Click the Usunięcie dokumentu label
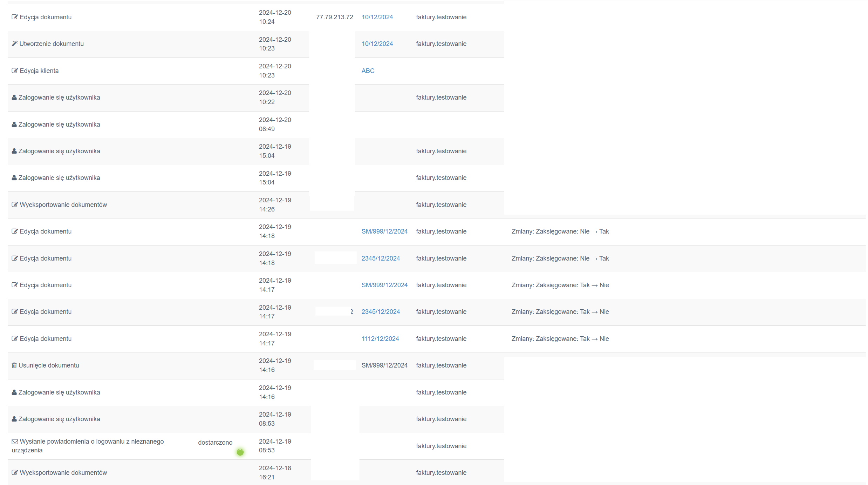This screenshot has height=485, width=868. (x=49, y=365)
